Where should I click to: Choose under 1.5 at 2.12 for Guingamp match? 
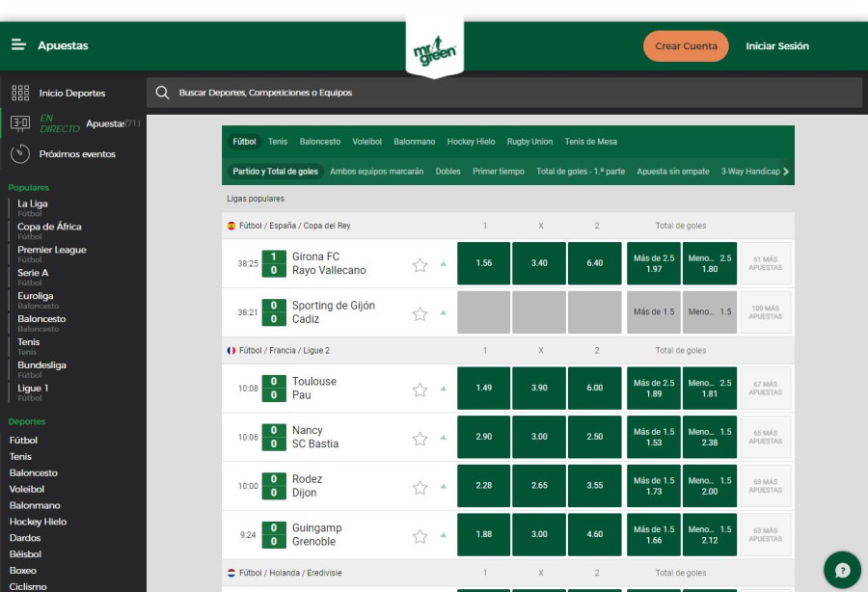point(710,534)
